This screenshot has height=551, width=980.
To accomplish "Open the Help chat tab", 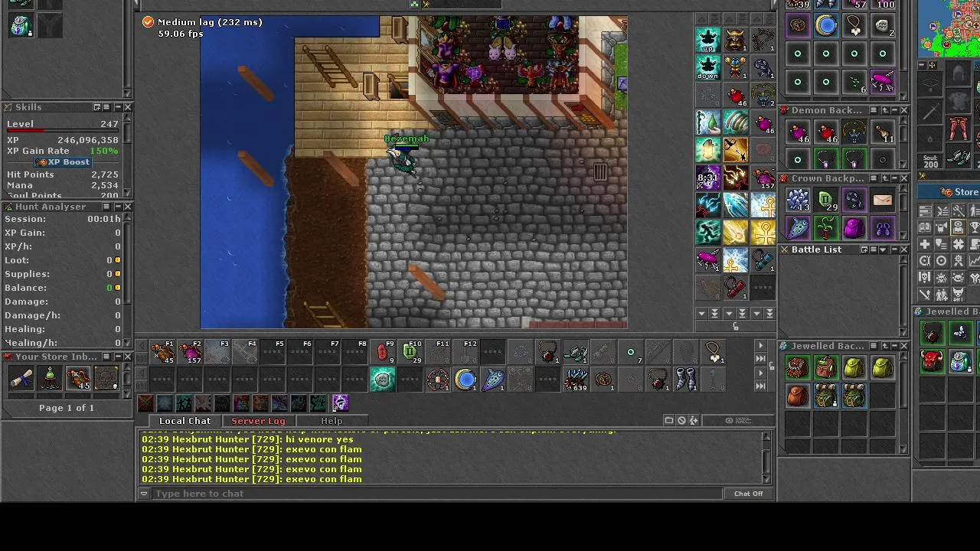I will coord(332,421).
